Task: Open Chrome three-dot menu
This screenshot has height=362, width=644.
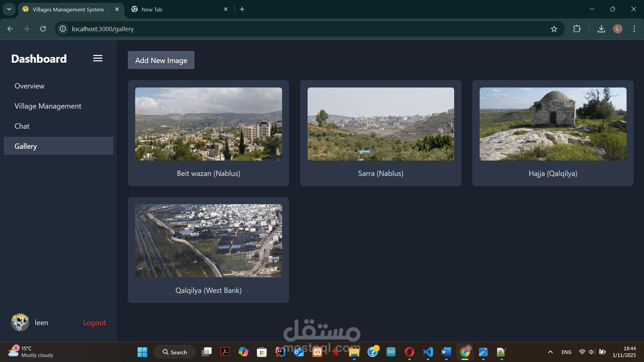Action: click(634, 29)
